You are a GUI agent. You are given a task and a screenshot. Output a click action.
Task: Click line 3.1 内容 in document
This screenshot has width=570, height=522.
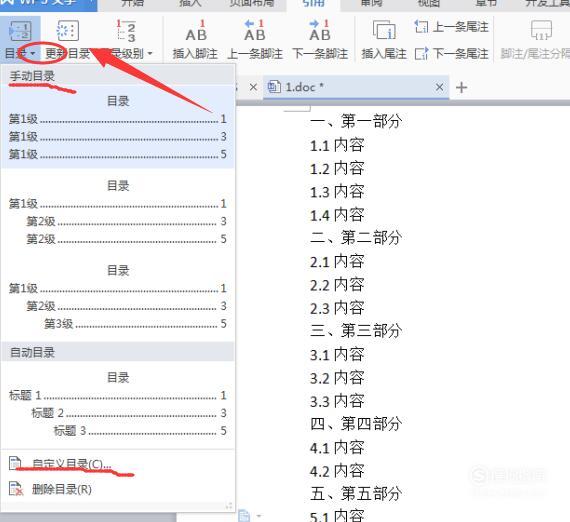(337, 354)
